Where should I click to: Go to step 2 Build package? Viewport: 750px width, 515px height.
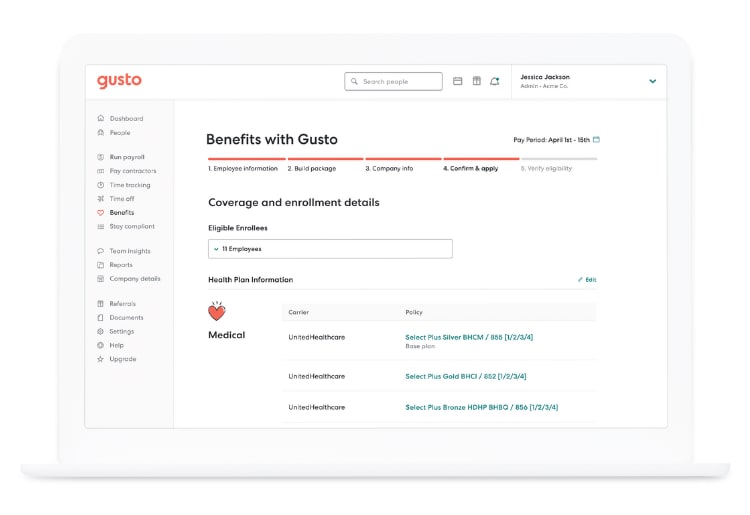[x=312, y=168]
